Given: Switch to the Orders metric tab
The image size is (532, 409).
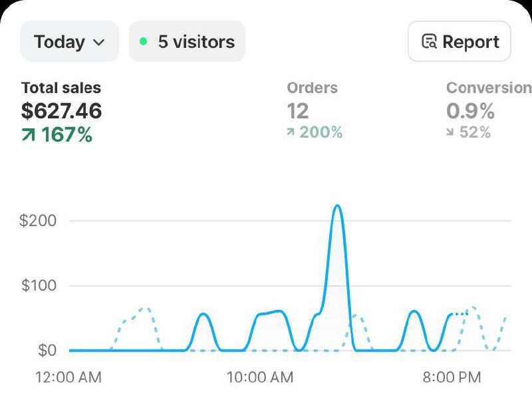Looking at the screenshot, I should (312, 88).
